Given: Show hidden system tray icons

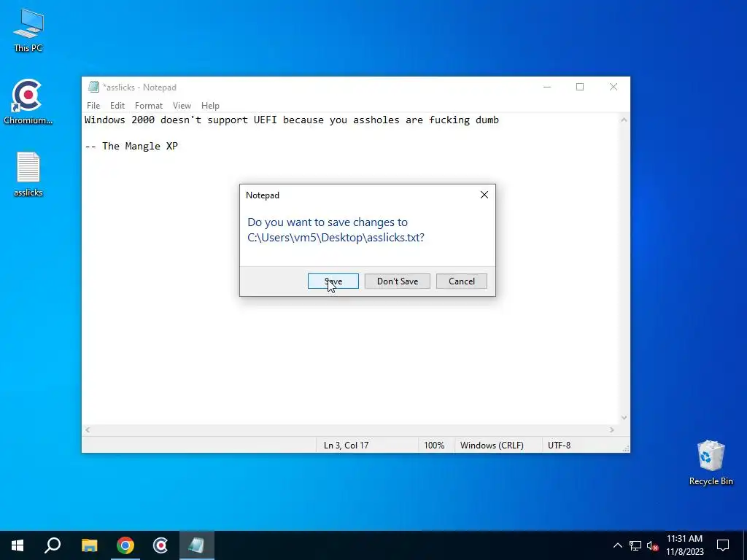Looking at the screenshot, I should [x=617, y=545].
